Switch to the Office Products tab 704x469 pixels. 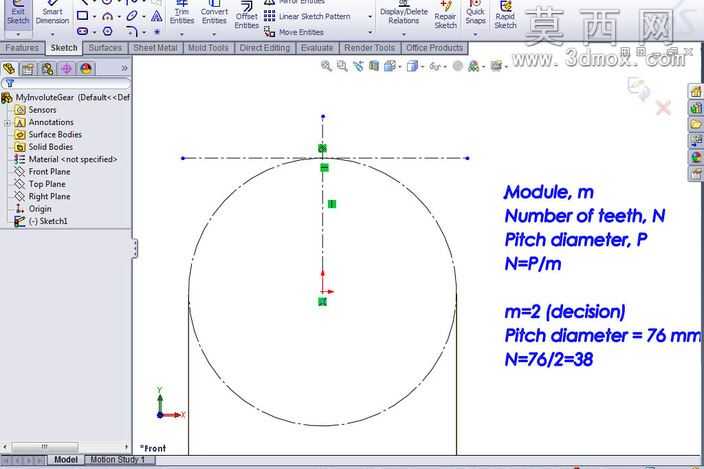(x=434, y=48)
